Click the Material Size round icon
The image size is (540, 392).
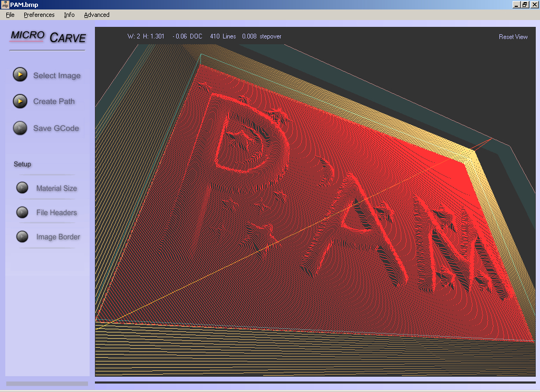[22, 188]
